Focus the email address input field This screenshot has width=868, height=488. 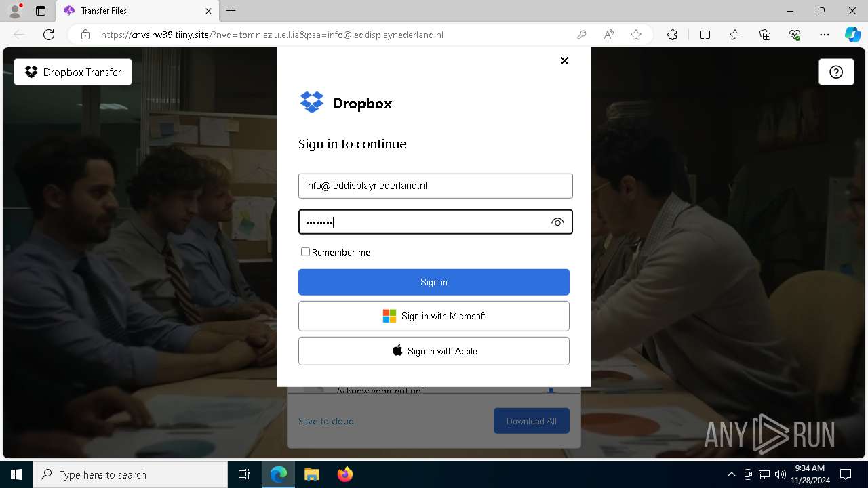[435, 186]
